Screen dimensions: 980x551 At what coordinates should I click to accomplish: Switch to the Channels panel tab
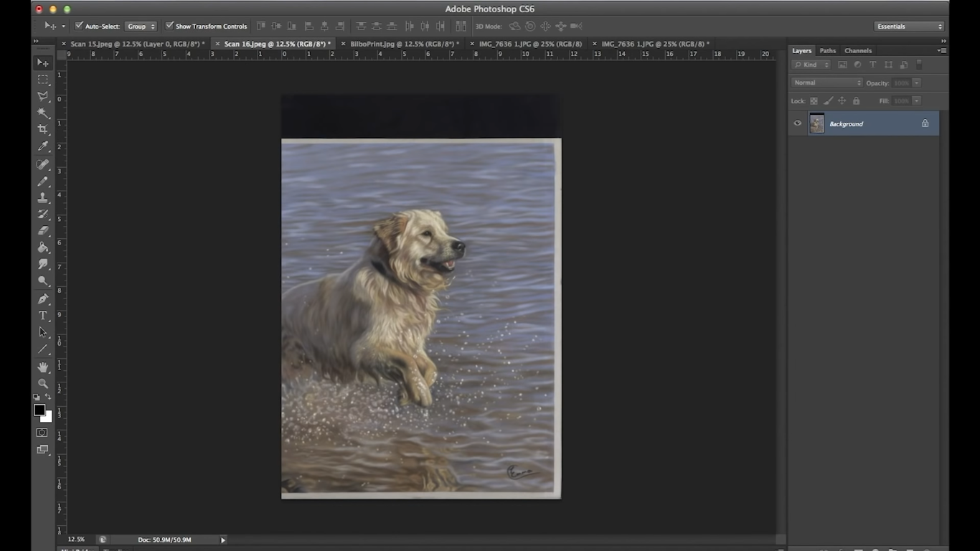pos(858,51)
